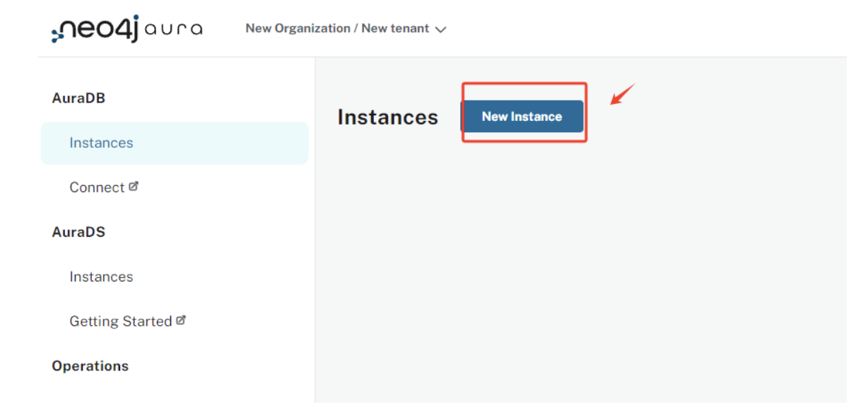Click the external-link icon beside Getting Started
This screenshot has height=410, width=868.
[x=181, y=320]
